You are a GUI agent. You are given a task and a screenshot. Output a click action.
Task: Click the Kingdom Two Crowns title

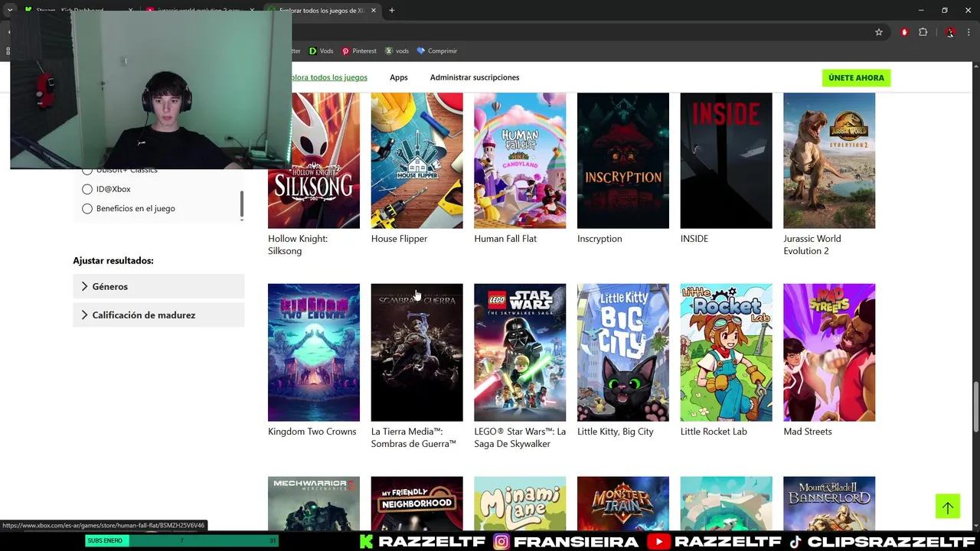tap(312, 432)
